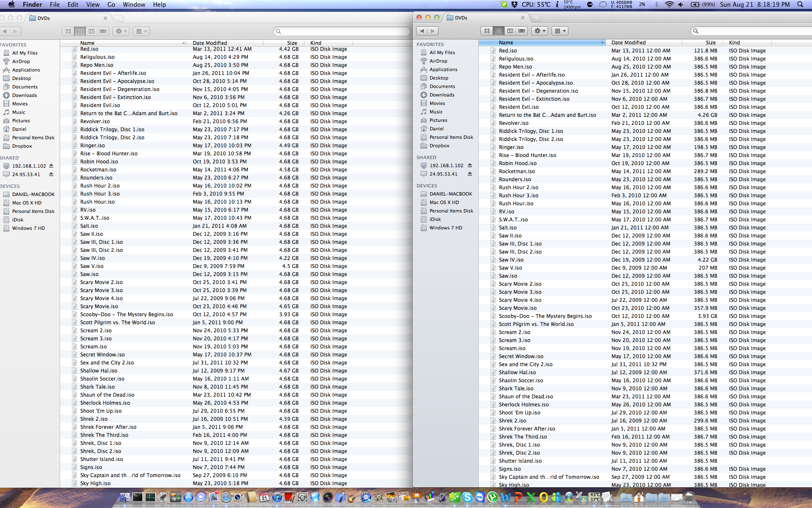Open the Finder menu
This screenshot has width=812, height=508.
coord(32,5)
